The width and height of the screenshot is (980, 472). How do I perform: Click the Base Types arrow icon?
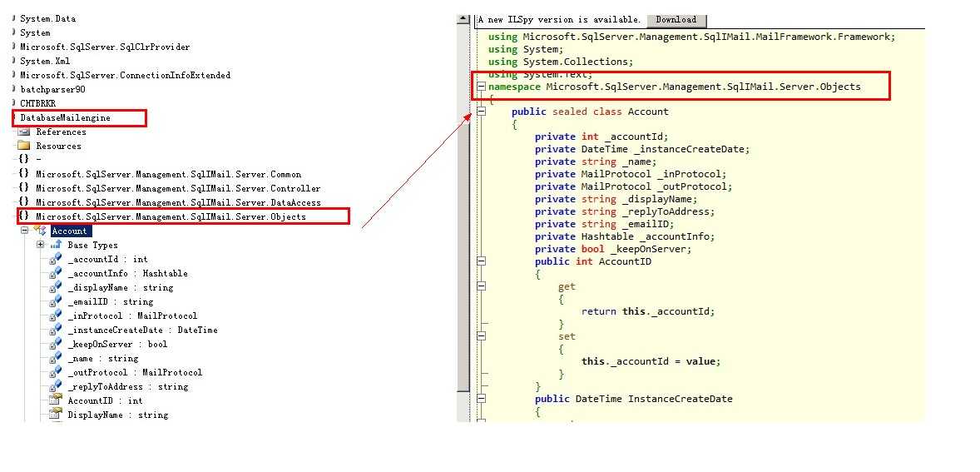57,245
